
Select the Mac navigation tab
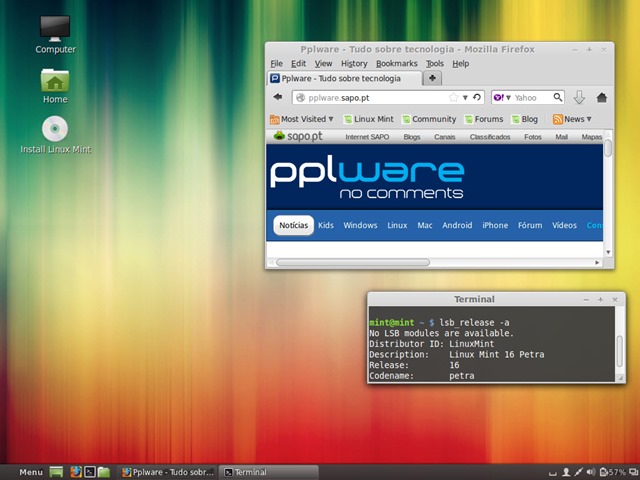pos(424,225)
